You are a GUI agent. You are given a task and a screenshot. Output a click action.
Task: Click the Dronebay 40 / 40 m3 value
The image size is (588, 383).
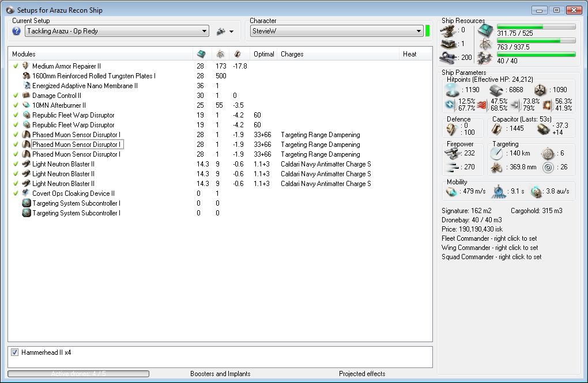click(x=472, y=220)
